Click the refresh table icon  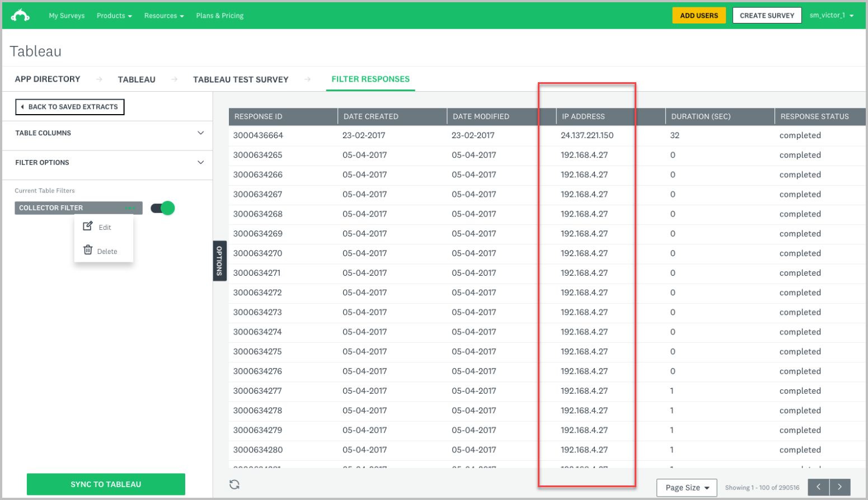click(234, 484)
